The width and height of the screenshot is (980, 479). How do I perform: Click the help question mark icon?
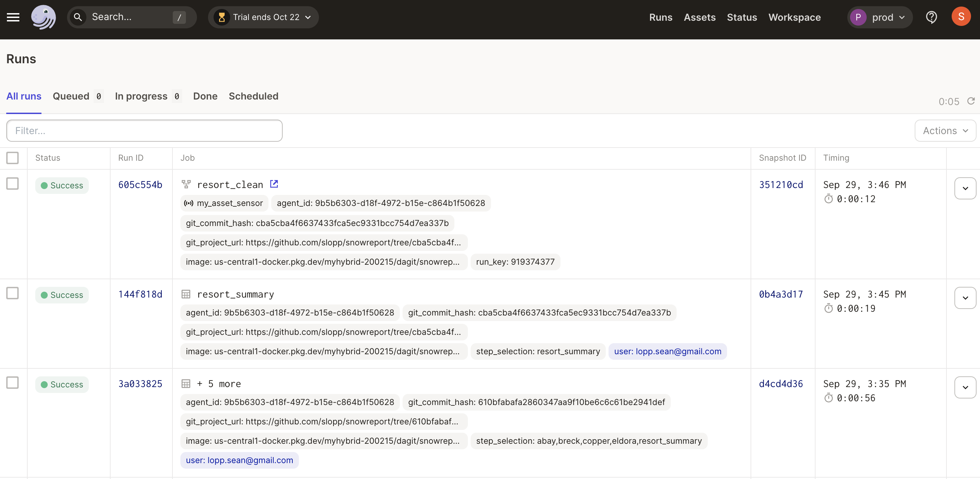[x=931, y=17]
